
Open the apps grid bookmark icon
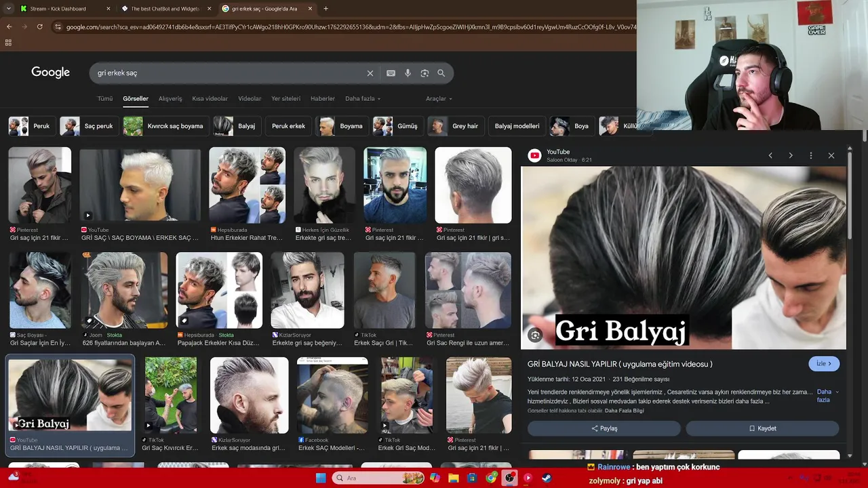point(8,42)
